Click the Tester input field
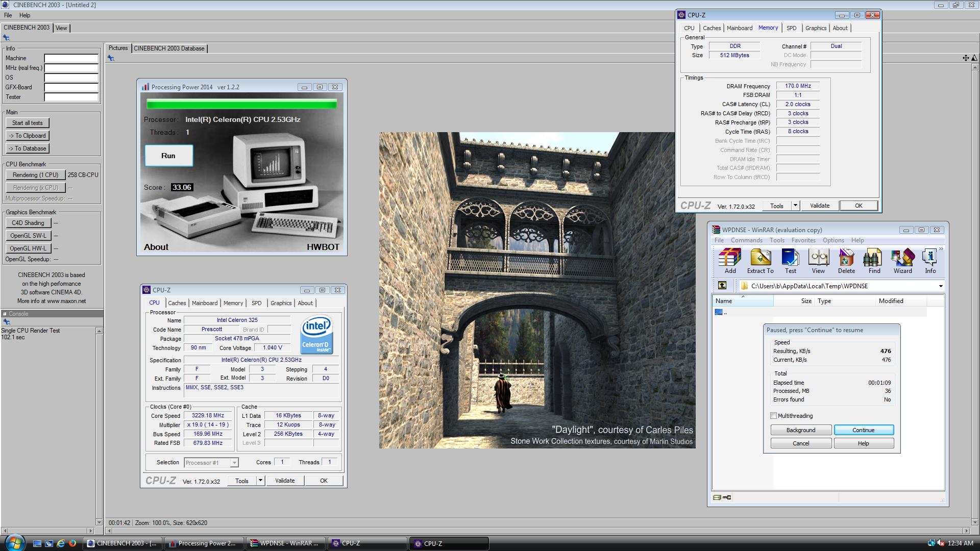Viewport: 980px width, 551px height. (x=71, y=97)
